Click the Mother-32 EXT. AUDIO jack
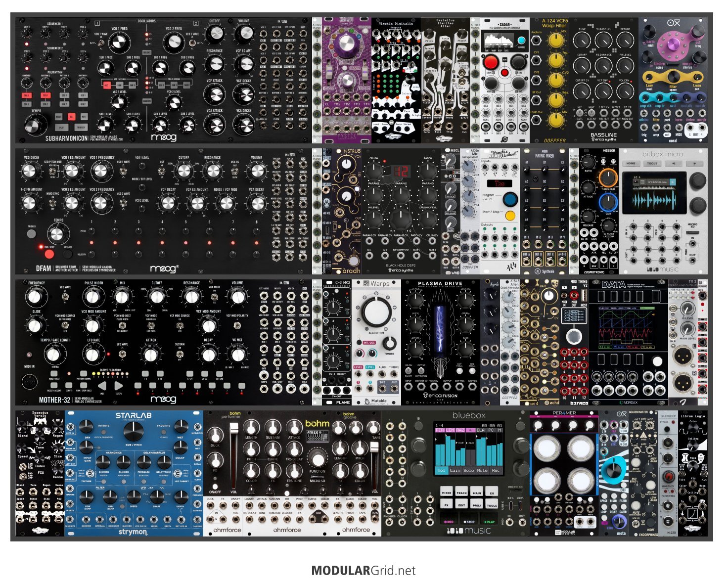This screenshot has height=581, width=728. coord(264,297)
